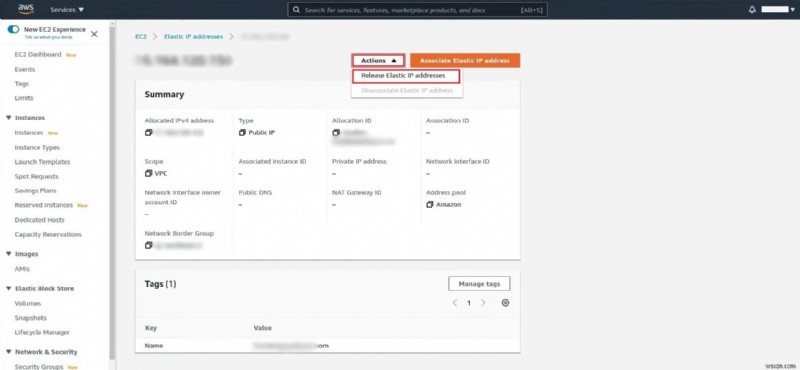Open Capacity Reservations in sidebar

coord(48,235)
